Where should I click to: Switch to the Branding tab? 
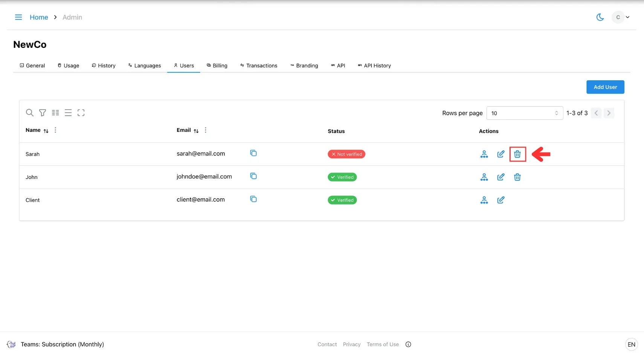pyautogui.click(x=304, y=66)
